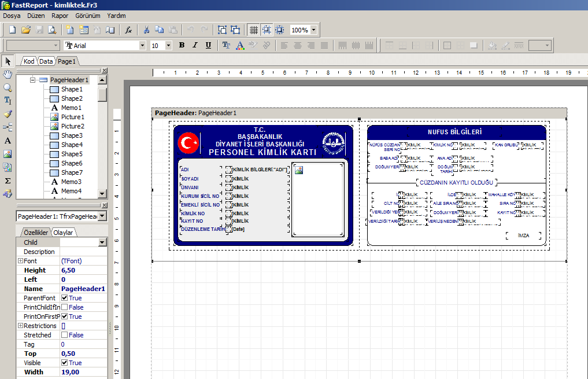This screenshot has width=588, height=379.
Task: Select the copy format brush tool
Action: 8,113
